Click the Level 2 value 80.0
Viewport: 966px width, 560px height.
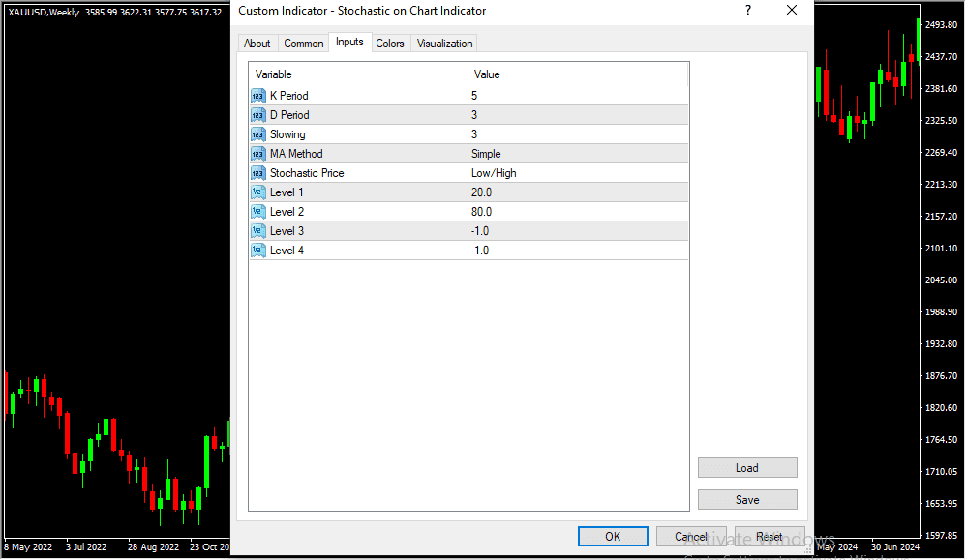point(481,212)
